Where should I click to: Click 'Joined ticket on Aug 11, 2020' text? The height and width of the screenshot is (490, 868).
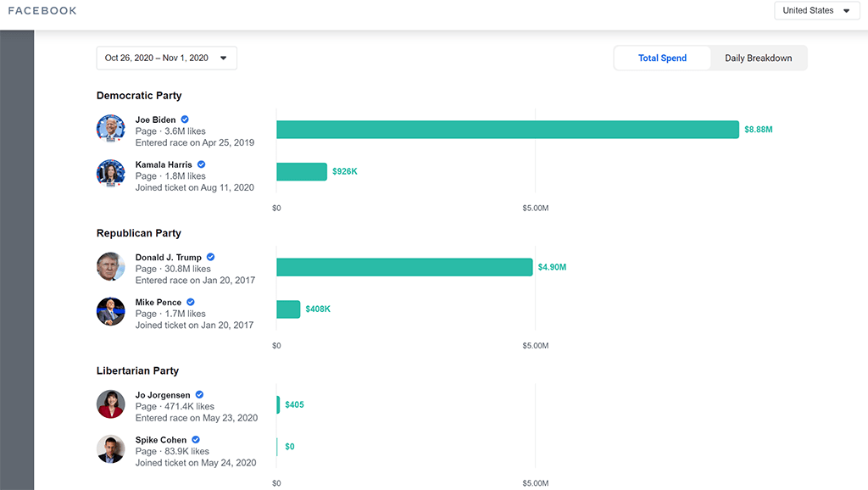[195, 187]
